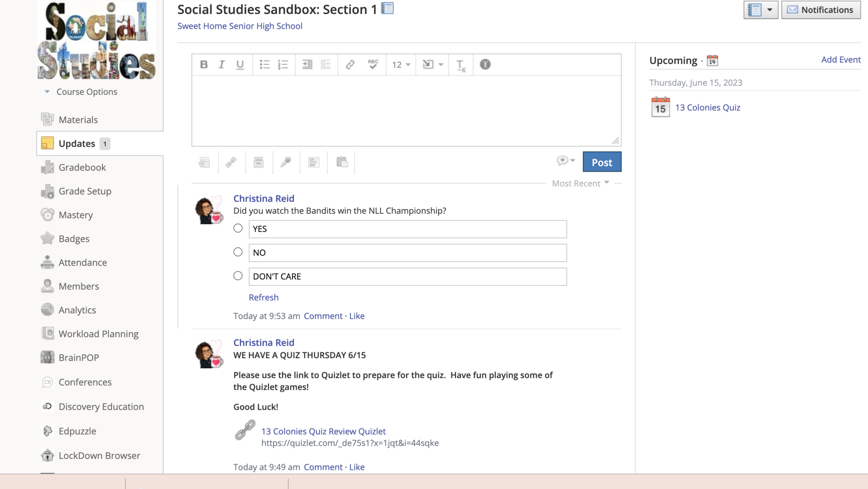This screenshot has width=868, height=489.
Task: Click the microphone audio recording icon
Action: pos(286,162)
